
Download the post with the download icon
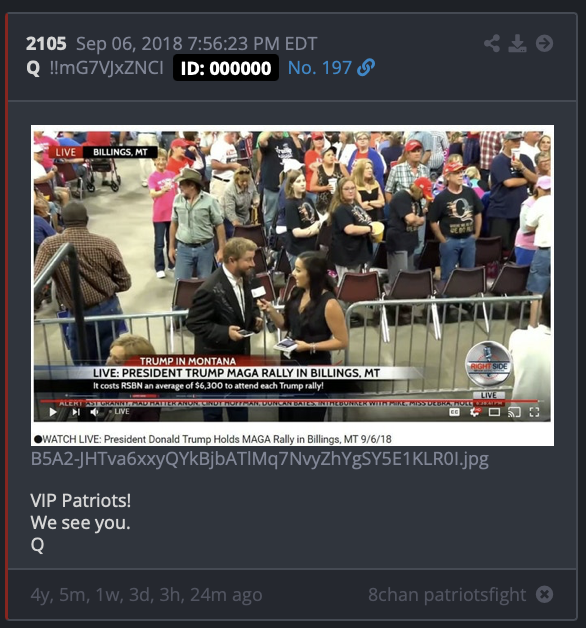(518, 43)
